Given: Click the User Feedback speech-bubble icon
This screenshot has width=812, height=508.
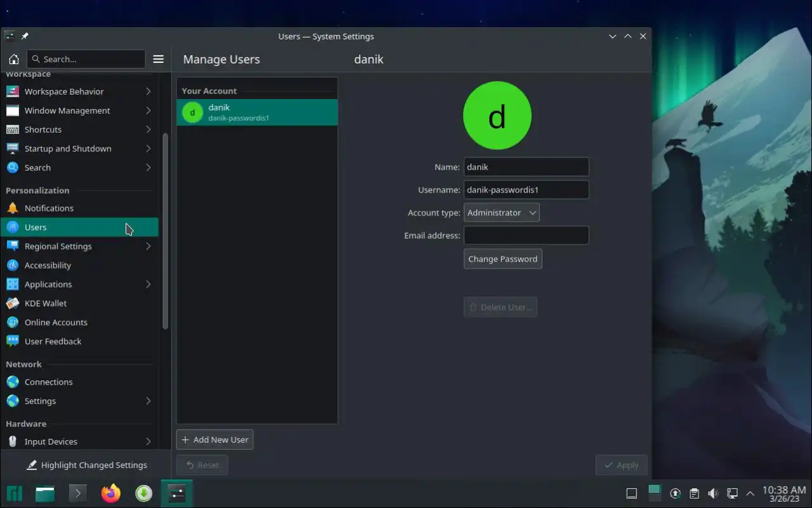Looking at the screenshot, I should click(x=13, y=342).
